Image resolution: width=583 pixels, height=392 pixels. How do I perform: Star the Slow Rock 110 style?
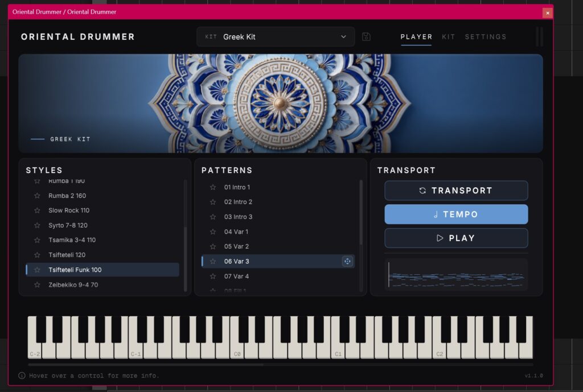click(37, 211)
